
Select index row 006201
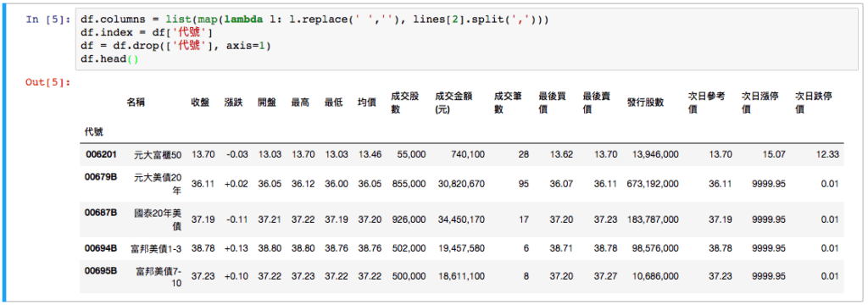(101, 154)
